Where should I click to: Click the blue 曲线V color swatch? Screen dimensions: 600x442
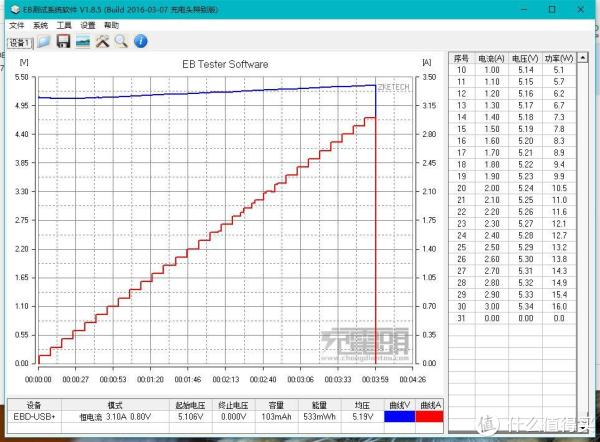399,417
